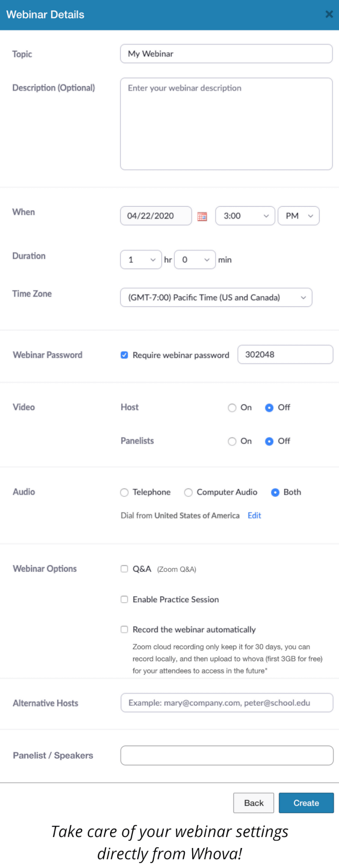Click the Back button
This screenshot has width=339, height=868.
coord(254,803)
